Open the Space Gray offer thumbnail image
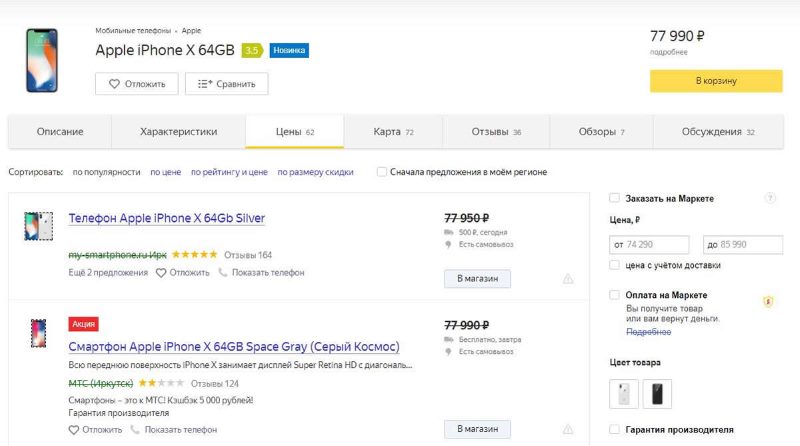The image size is (800, 446). (x=38, y=333)
